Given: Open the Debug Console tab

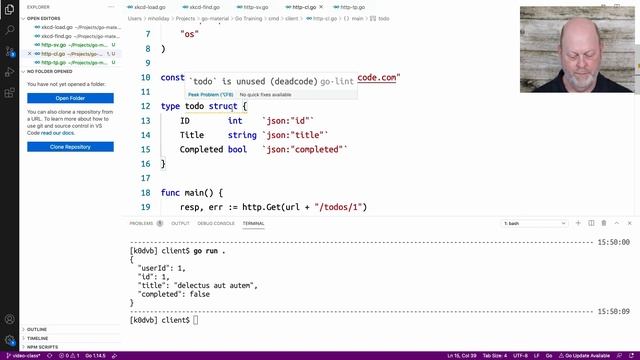Looking at the screenshot, I should tap(216, 223).
